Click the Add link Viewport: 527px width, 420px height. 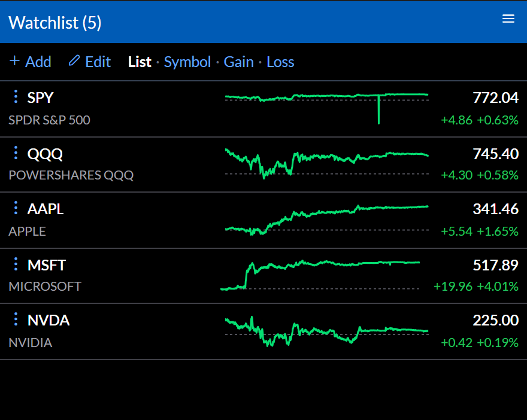pyautogui.click(x=38, y=62)
